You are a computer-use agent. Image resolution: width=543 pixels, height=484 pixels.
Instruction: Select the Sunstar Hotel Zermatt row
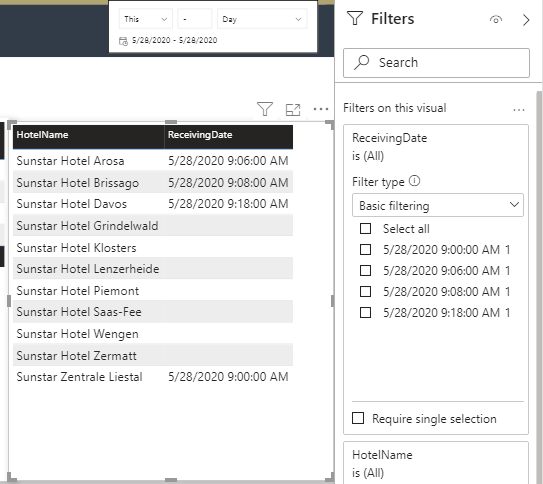point(153,356)
